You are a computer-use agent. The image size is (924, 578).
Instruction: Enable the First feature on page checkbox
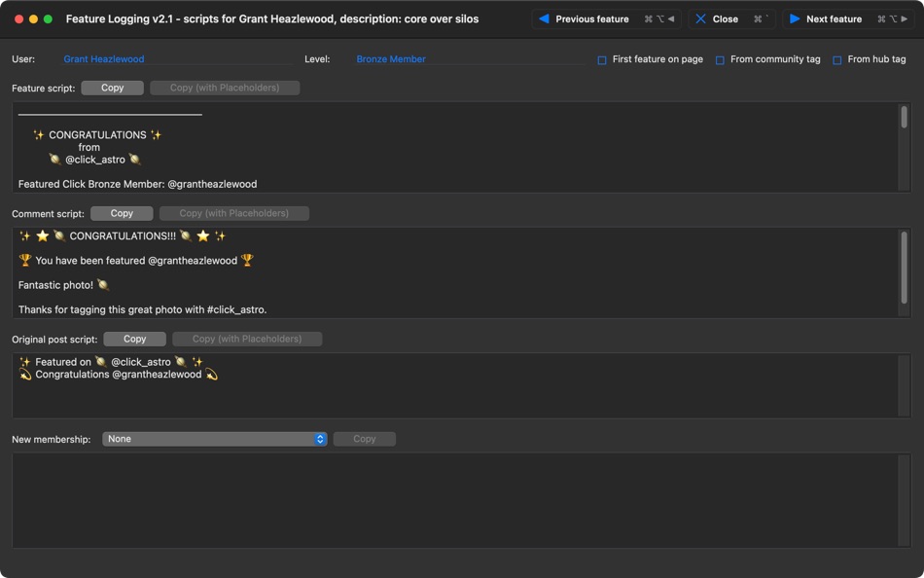[600, 58]
